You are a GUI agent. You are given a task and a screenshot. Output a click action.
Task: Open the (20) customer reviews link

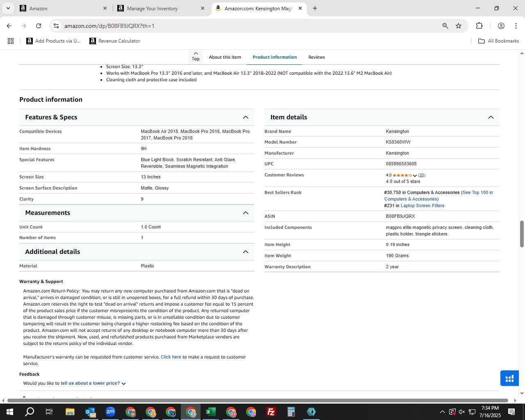pos(422,175)
